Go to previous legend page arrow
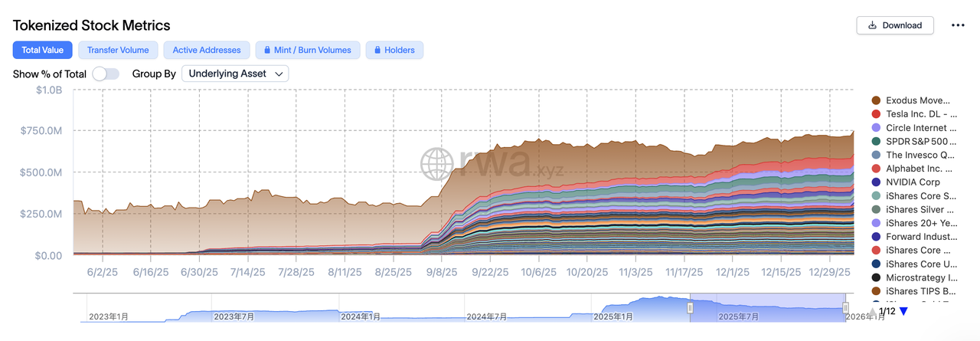Viewport: 980px width, 341px height. [x=871, y=312]
